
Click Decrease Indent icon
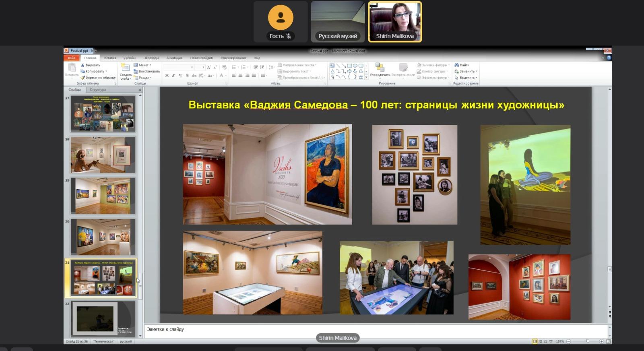(256, 67)
